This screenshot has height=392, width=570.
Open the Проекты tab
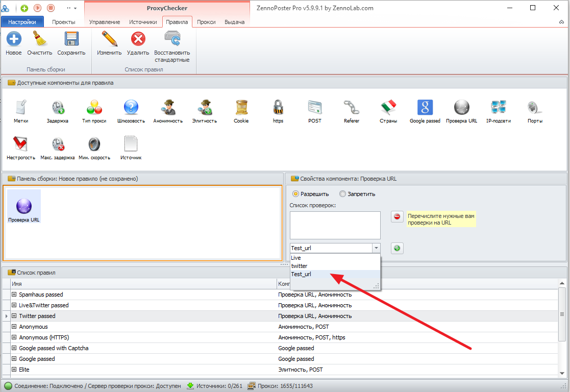point(64,22)
